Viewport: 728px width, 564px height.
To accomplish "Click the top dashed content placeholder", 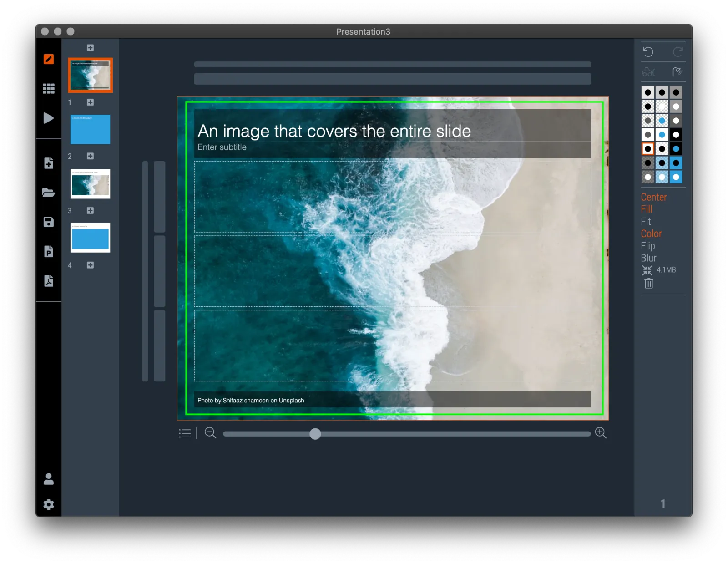I will [393, 197].
